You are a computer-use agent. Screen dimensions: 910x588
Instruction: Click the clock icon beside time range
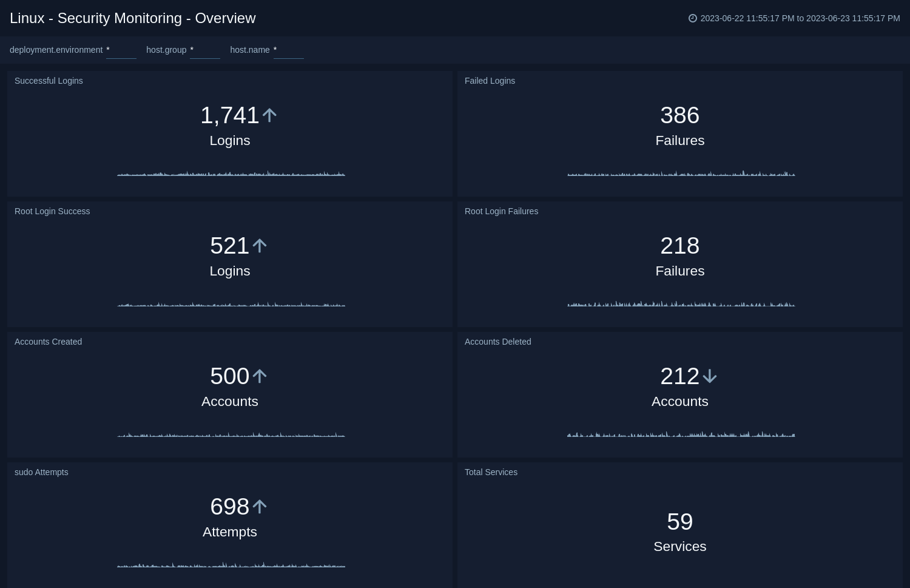(x=692, y=18)
